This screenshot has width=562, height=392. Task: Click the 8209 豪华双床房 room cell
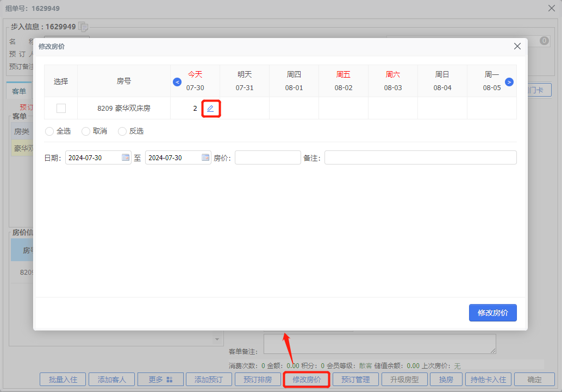tap(124, 108)
